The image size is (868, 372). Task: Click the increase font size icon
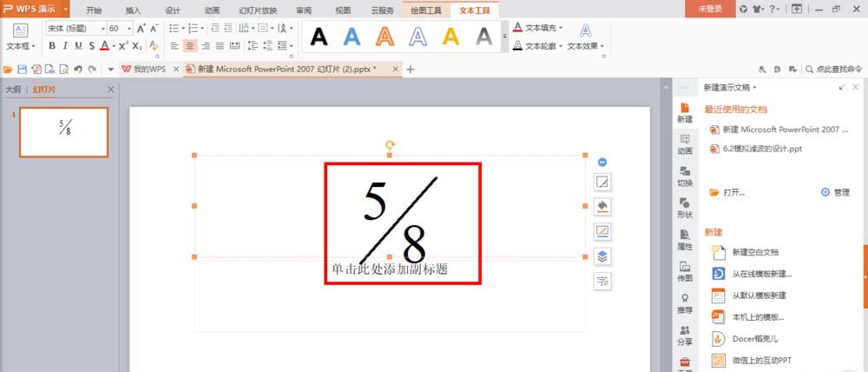141,29
